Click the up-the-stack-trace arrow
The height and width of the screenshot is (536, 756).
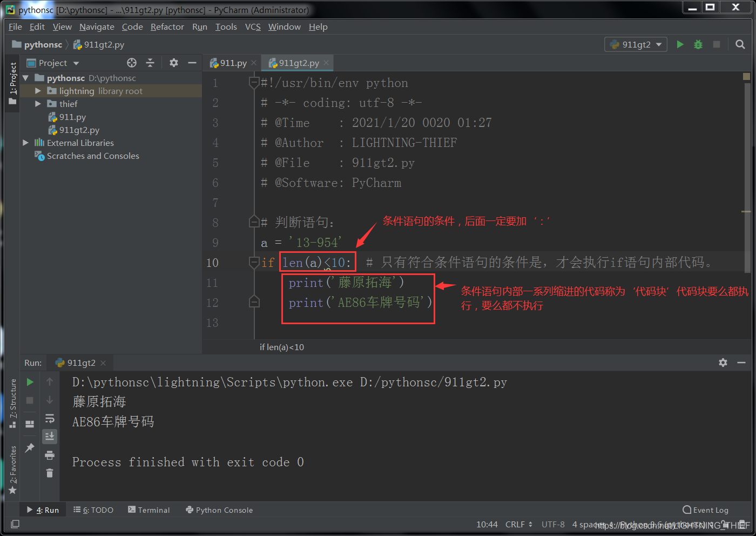[x=50, y=382]
